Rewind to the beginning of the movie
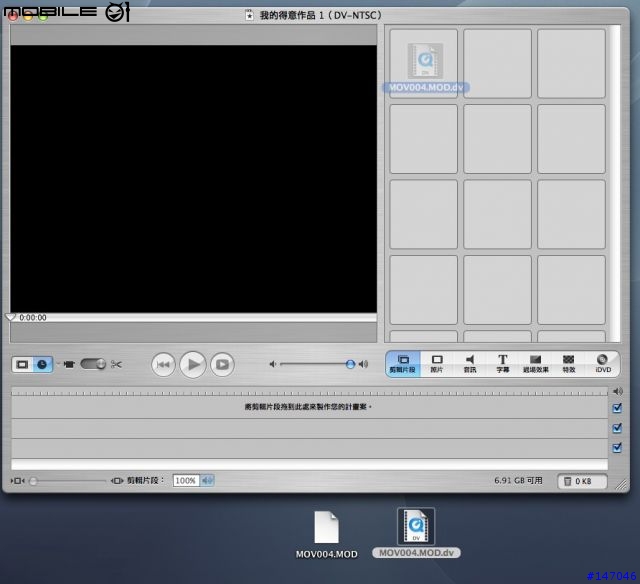 163,364
